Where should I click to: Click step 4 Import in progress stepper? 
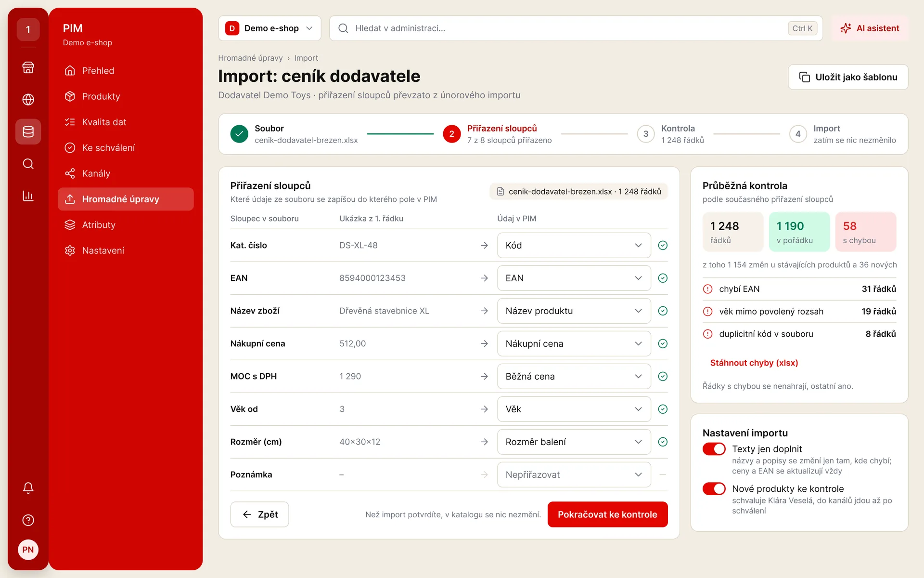point(842,134)
